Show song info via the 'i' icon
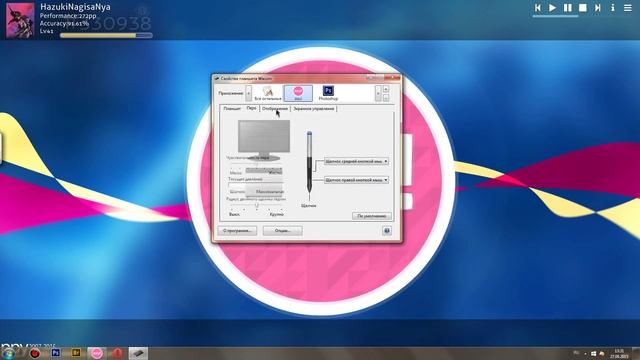Image resolution: width=640 pixels, height=360 pixels. pyautogui.click(x=613, y=8)
